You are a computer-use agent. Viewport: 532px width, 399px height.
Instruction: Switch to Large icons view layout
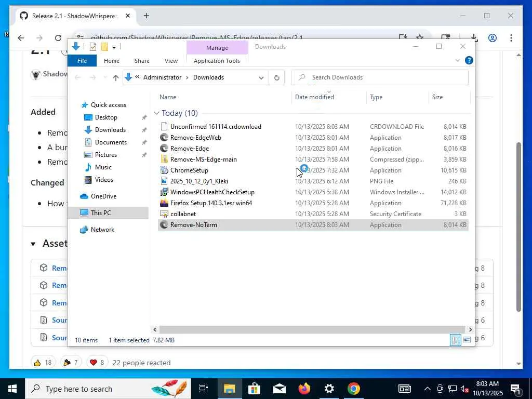click(x=467, y=340)
